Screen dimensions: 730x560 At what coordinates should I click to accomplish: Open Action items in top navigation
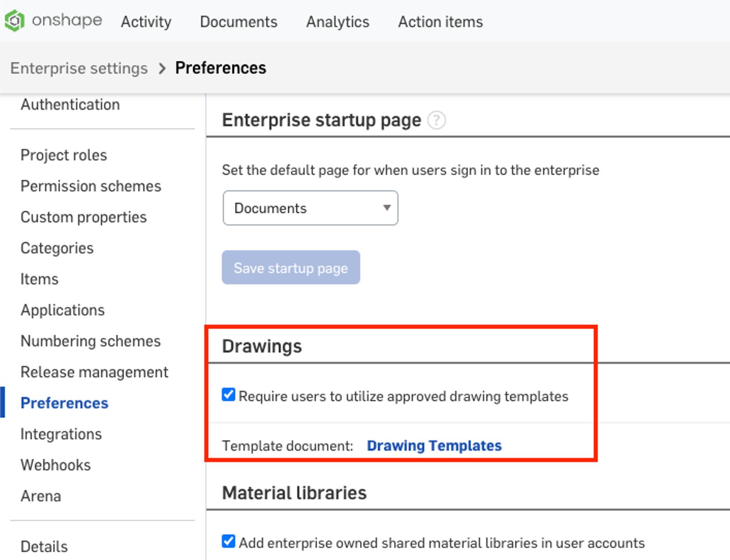pyautogui.click(x=440, y=21)
